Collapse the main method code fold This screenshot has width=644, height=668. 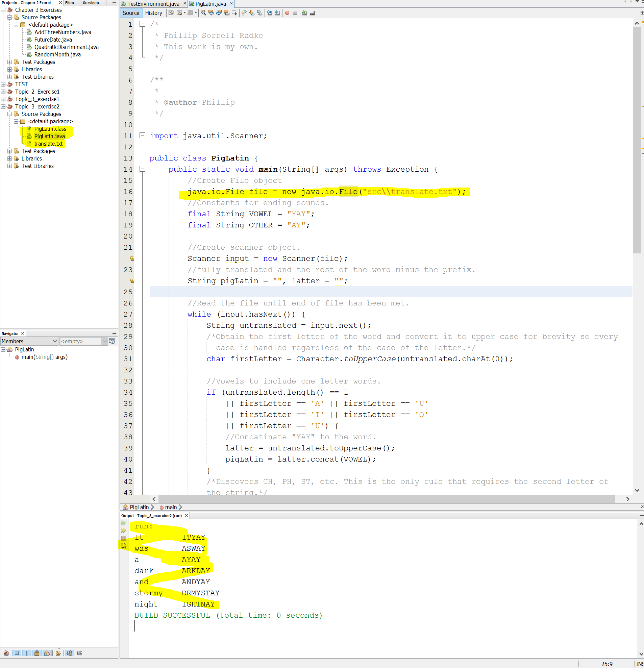click(x=143, y=169)
